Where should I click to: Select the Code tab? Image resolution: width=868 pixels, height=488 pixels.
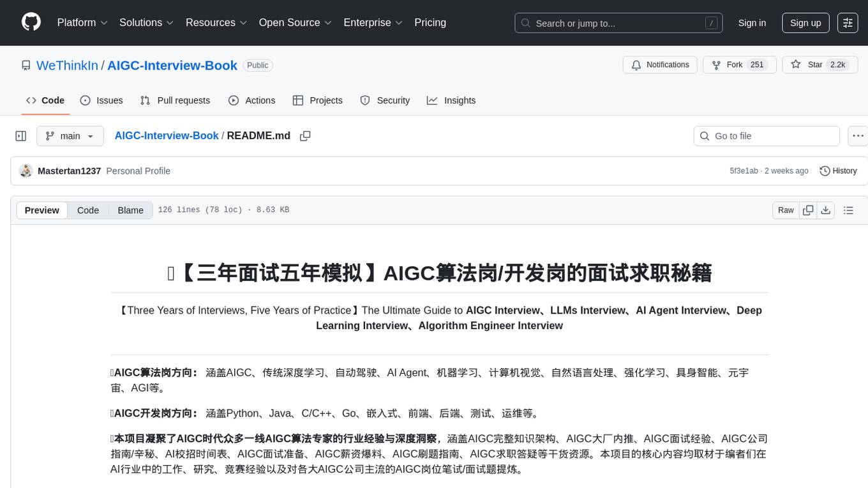45,100
